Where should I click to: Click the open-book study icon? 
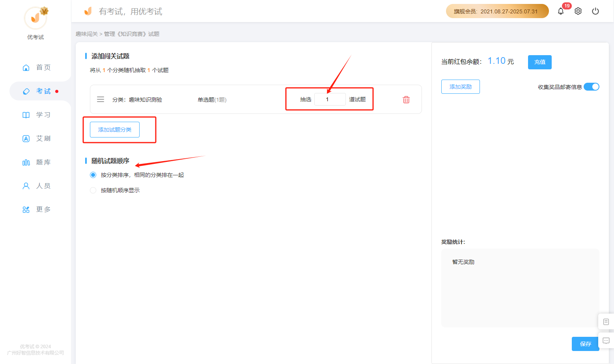pos(26,115)
